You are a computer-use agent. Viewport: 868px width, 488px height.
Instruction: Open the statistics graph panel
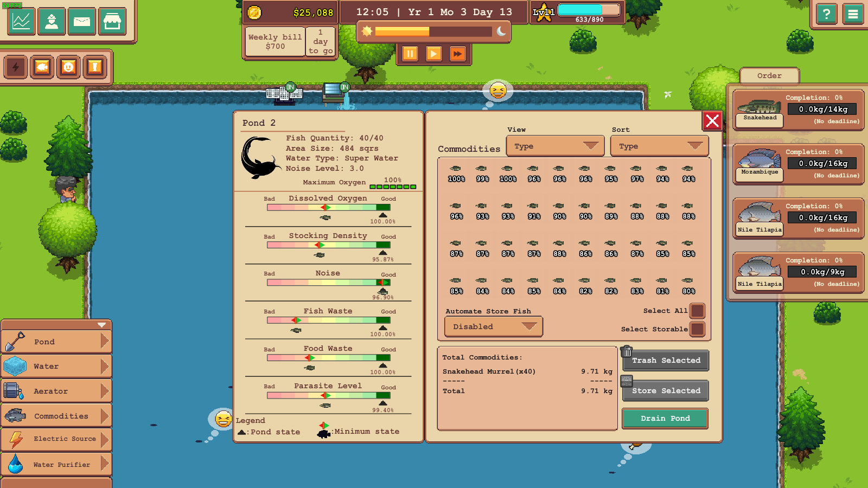(x=20, y=22)
